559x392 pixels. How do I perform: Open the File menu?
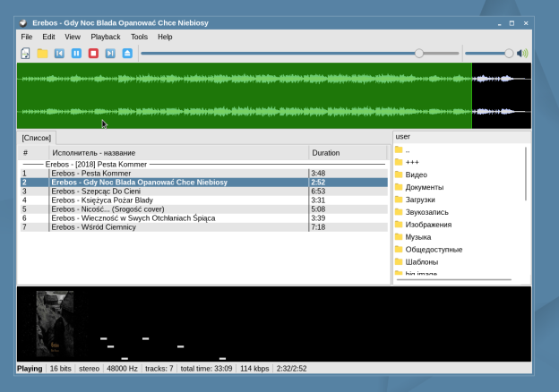tap(27, 37)
